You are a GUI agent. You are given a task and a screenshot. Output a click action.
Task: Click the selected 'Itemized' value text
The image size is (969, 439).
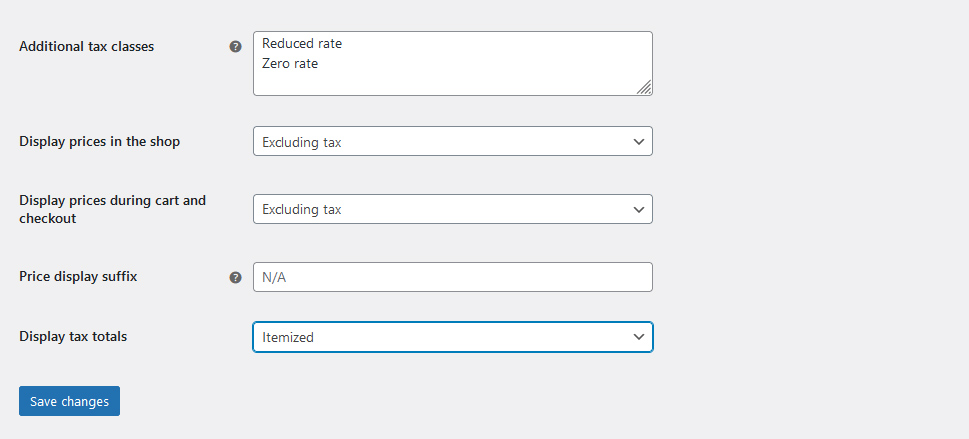(x=288, y=338)
